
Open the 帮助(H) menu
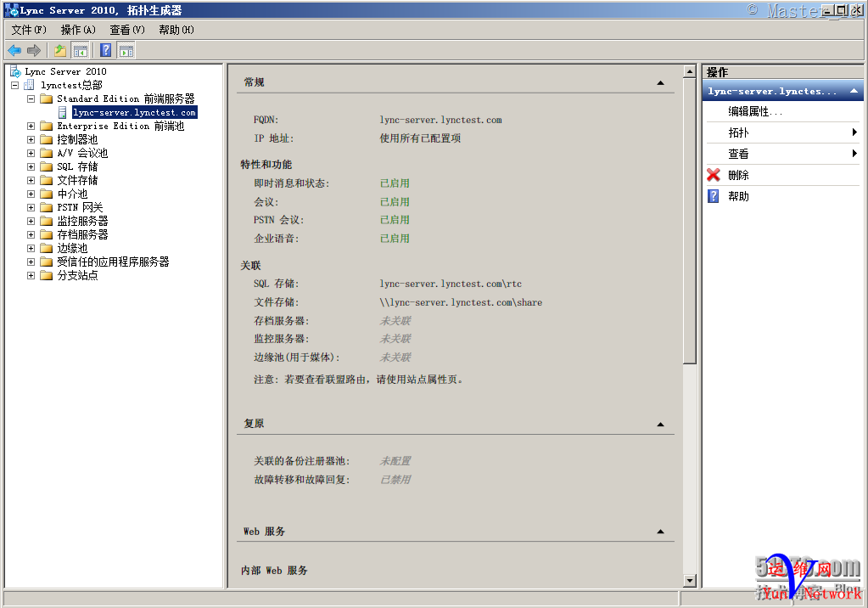(x=176, y=30)
